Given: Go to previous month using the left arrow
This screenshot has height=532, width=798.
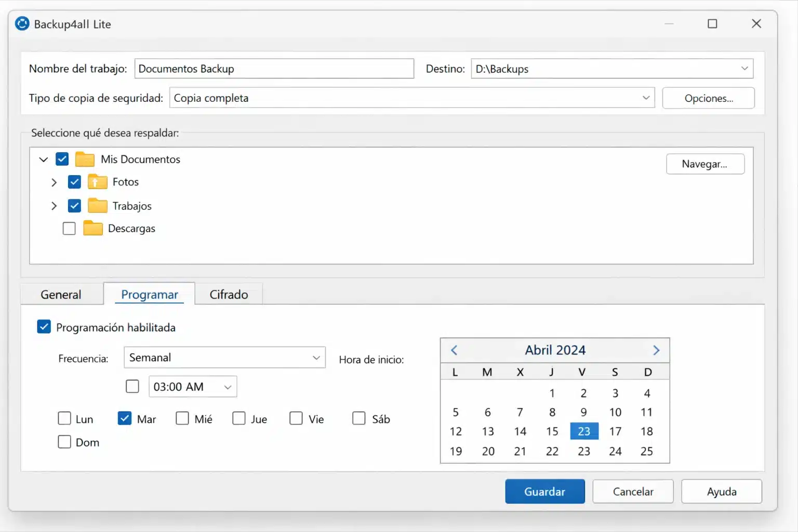Looking at the screenshot, I should pyautogui.click(x=454, y=350).
